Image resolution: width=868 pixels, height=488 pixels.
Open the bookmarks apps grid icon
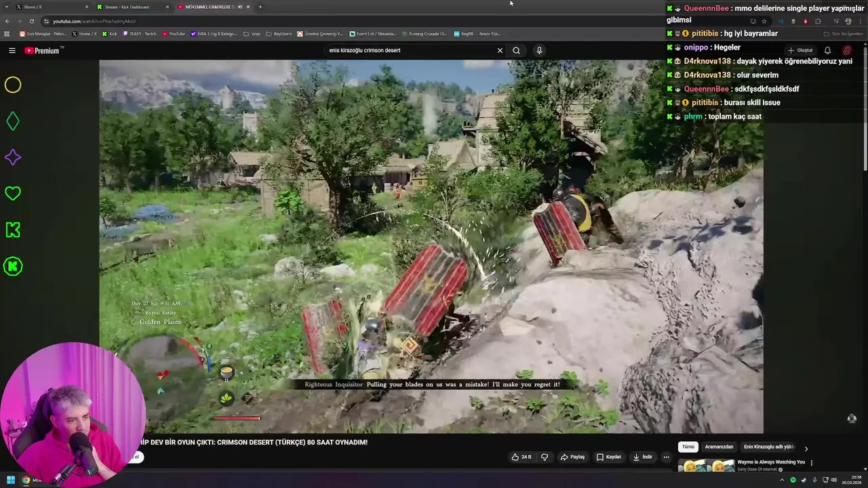[7, 33]
